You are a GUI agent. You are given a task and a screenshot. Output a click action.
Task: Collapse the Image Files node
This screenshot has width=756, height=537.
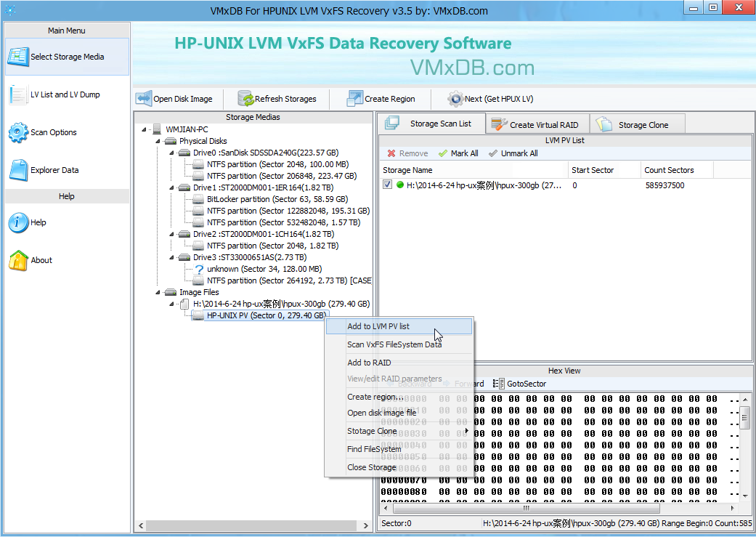(x=158, y=292)
